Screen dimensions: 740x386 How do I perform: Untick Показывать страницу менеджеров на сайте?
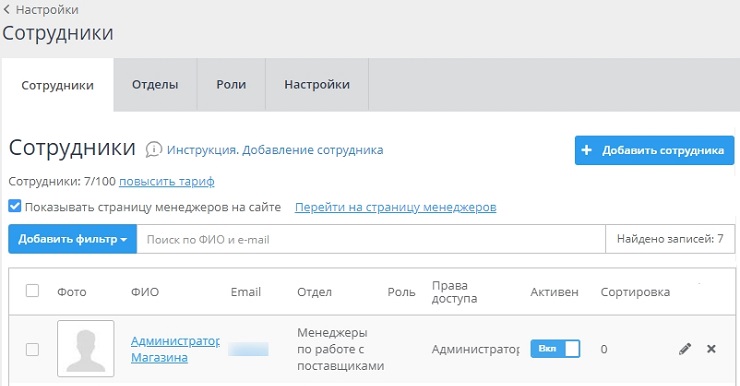click(x=15, y=206)
